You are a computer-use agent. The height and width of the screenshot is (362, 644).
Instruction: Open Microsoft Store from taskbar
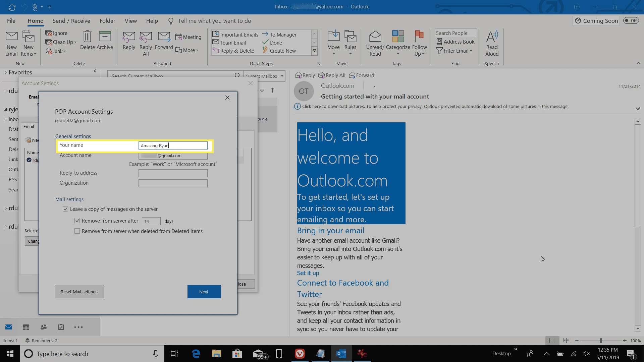coord(237,354)
